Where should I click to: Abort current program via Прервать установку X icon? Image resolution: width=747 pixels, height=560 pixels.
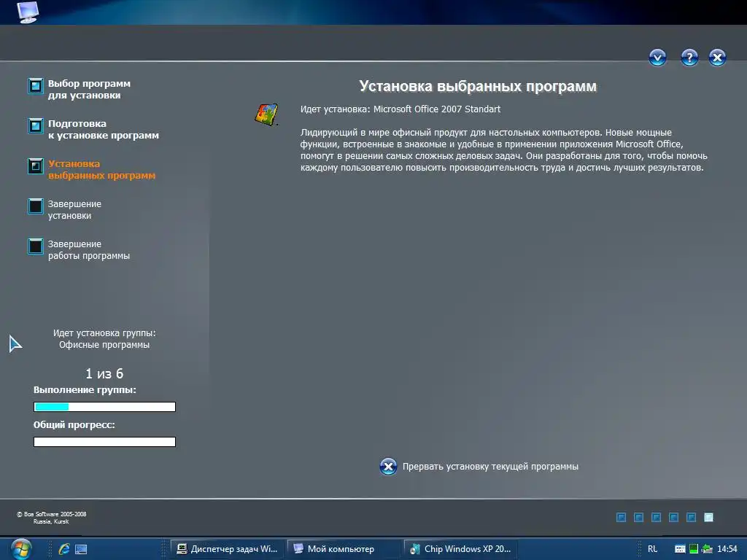(x=388, y=467)
